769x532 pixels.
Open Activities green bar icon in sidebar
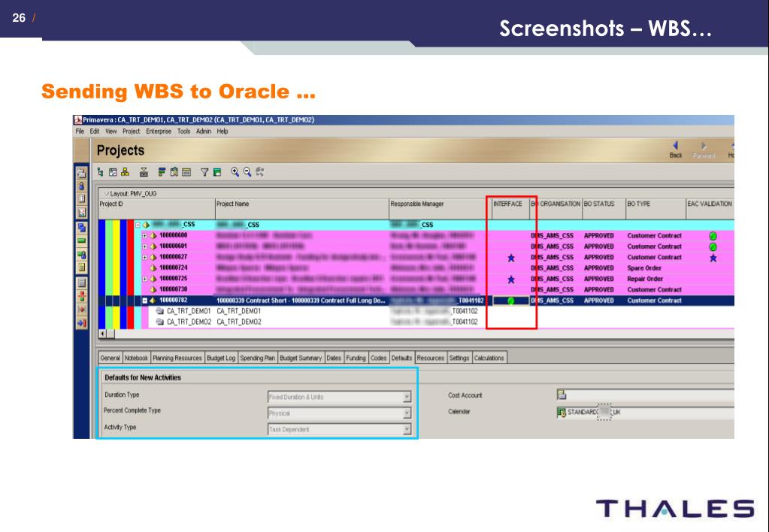pyautogui.click(x=81, y=240)
